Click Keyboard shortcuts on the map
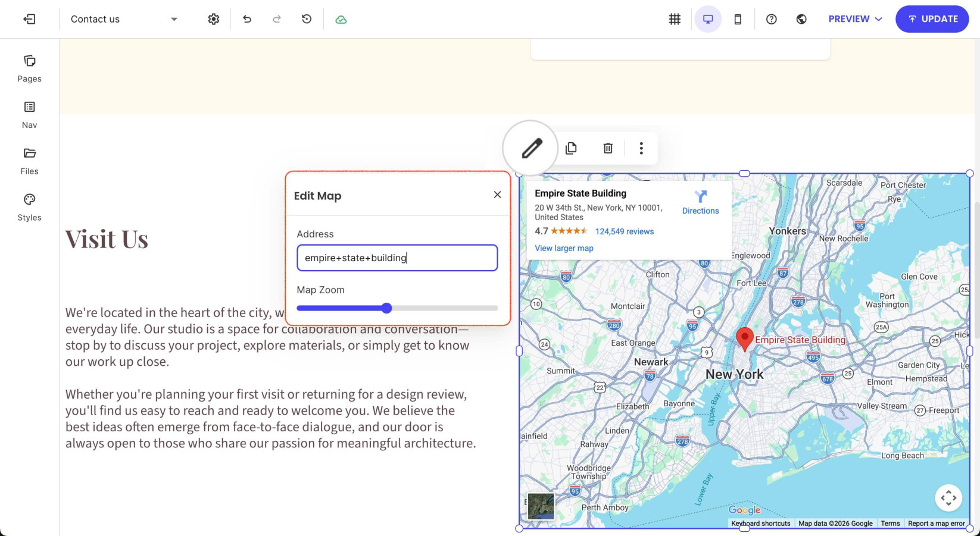 (x=761, y=524)
